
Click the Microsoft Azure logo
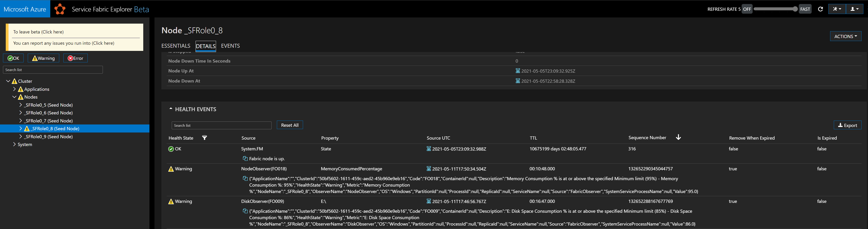point(25,9)
